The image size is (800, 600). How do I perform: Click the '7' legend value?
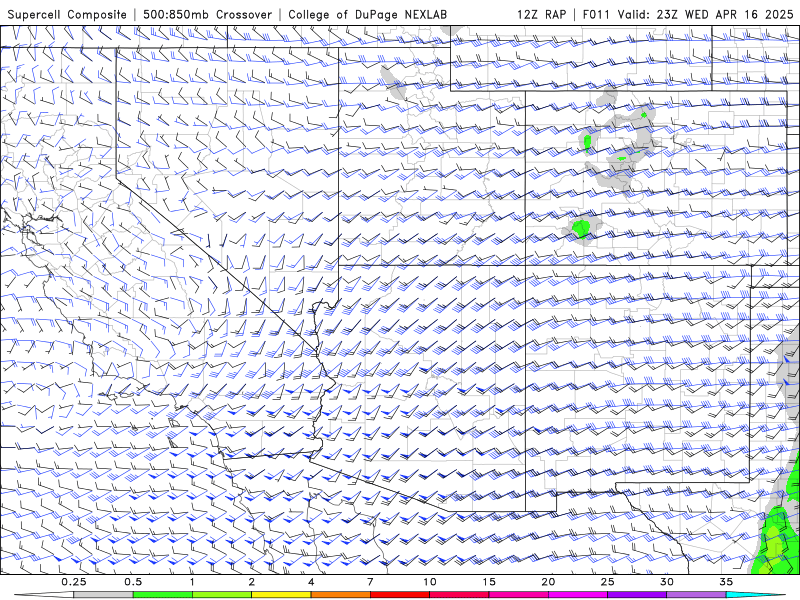click(x=370, y=582)
